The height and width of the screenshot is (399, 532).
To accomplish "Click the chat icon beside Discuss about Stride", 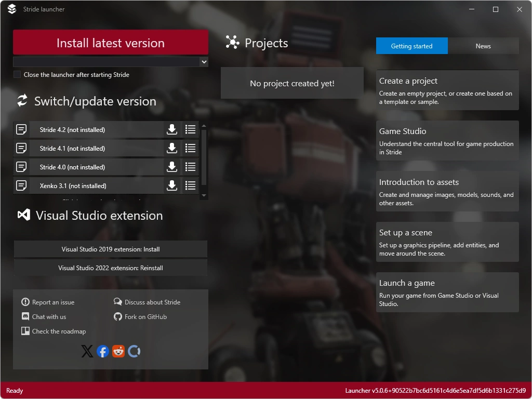I will point(118,302).
